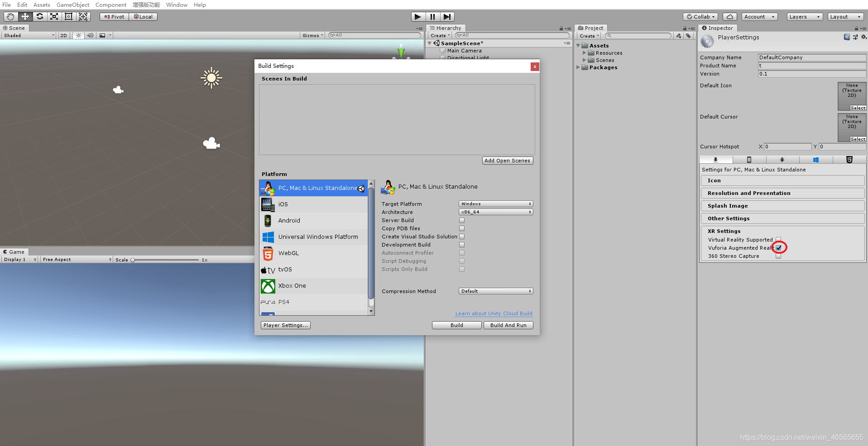Open Gizmos dropdown in Scene view
Viewport: 868px width, 446px height.
point(313,35)
